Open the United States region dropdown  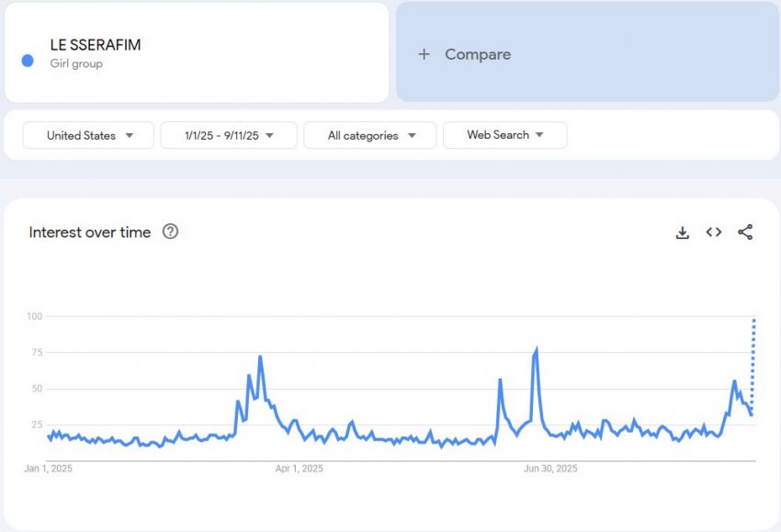[88, 135]
